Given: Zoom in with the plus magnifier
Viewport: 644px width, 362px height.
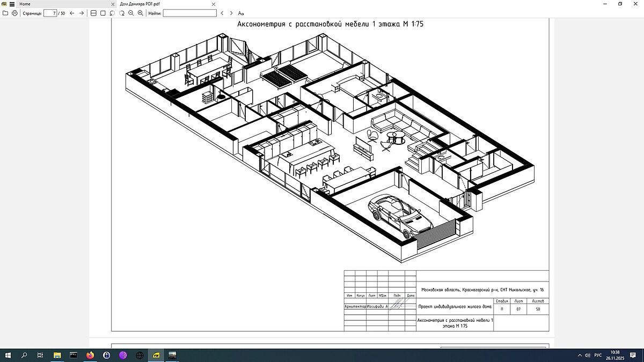Looking at the screenshot, I should point(141,13).
